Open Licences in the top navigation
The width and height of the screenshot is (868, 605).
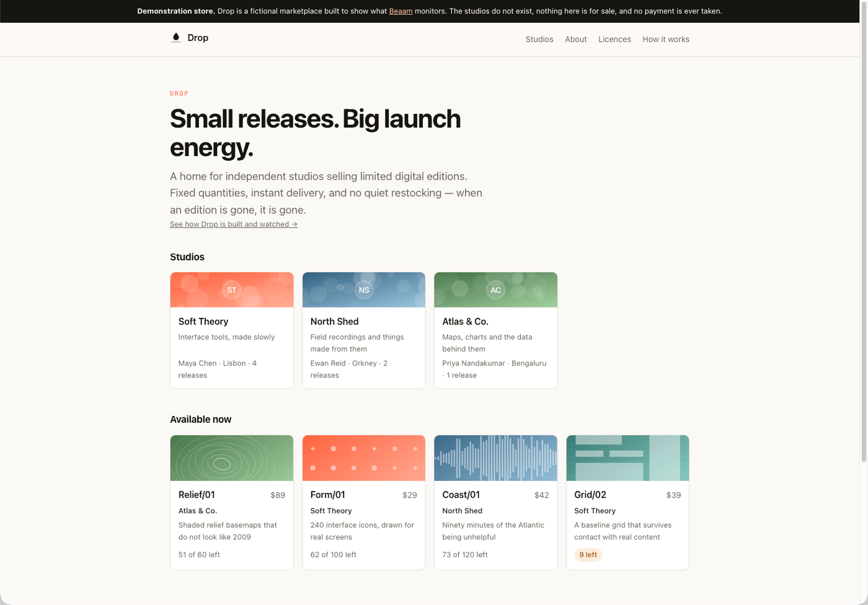click(x=614, y=39)
